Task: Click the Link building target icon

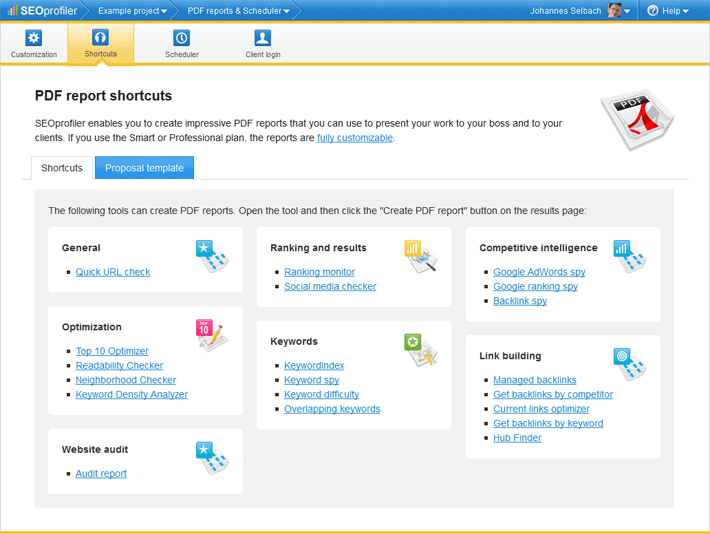Action: tap(630, 364)
